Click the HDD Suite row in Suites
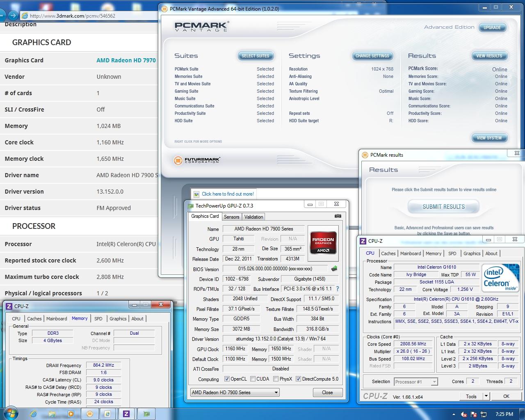Viewport: 525px width, 420px height. pyautogui.click(x=224, y=121)
